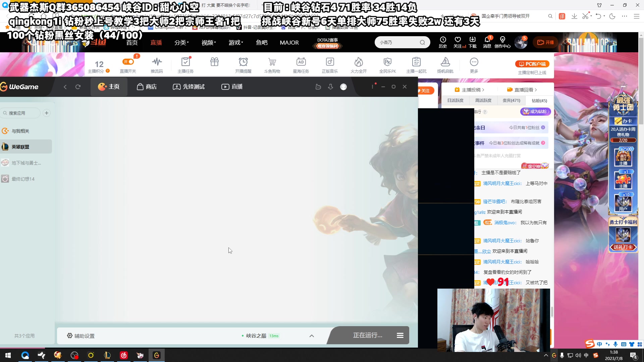This screenshot has width=644, height=362.
Task: Open 直播 in Douyu top navigation
Action: point(156,43)
